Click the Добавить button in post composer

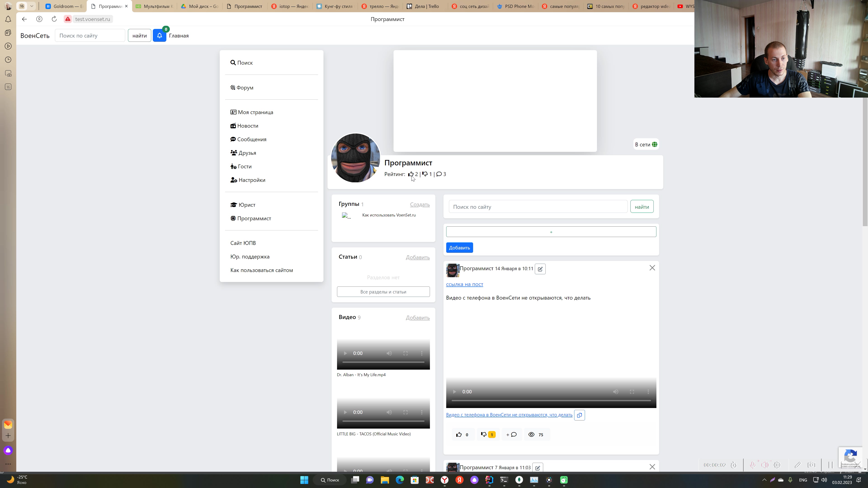459,247
